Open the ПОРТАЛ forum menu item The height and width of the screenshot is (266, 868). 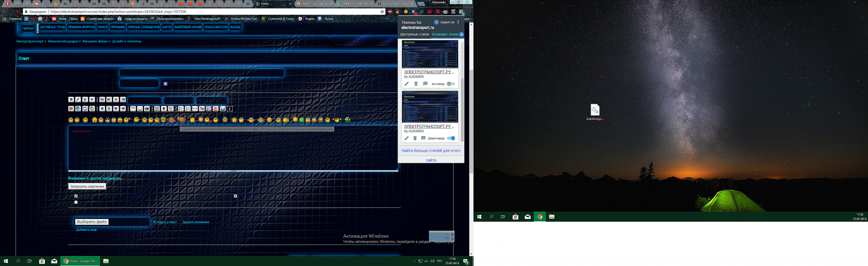[x=28, y=28]
